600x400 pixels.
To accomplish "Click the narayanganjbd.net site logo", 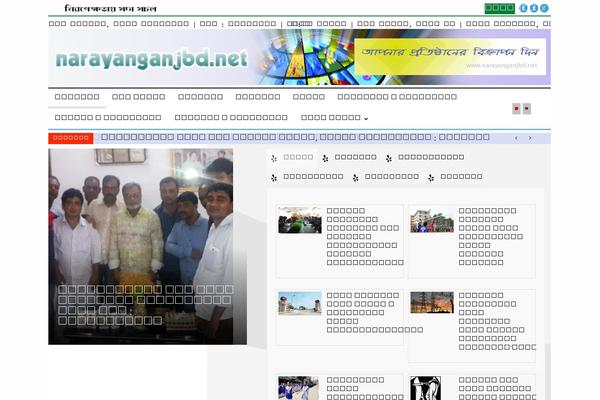I will pos(152,59).
